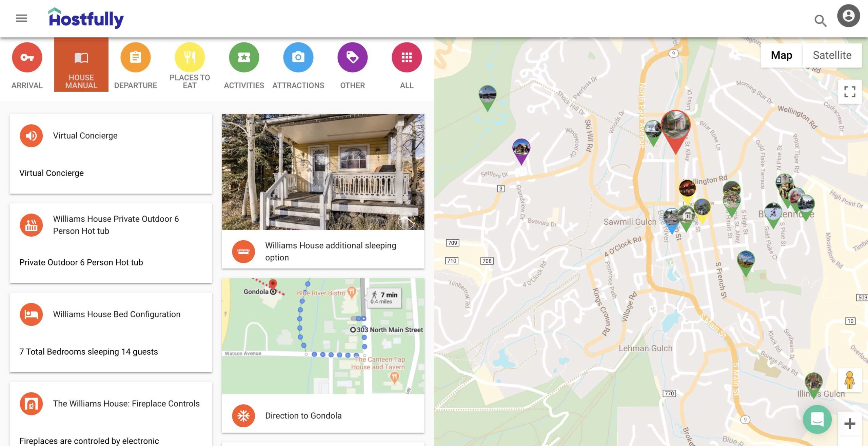Click the Activities category icon
This screenshot has width=868, height=446.
coord(244,57)
